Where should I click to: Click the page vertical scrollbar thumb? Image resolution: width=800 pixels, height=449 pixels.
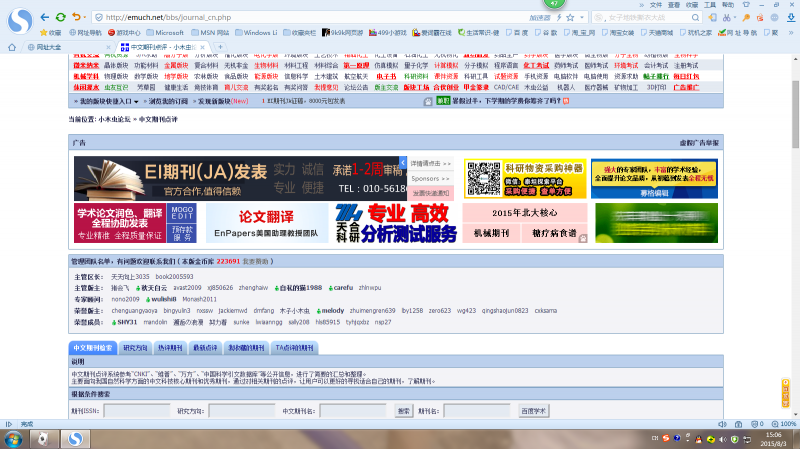point(795,114)
